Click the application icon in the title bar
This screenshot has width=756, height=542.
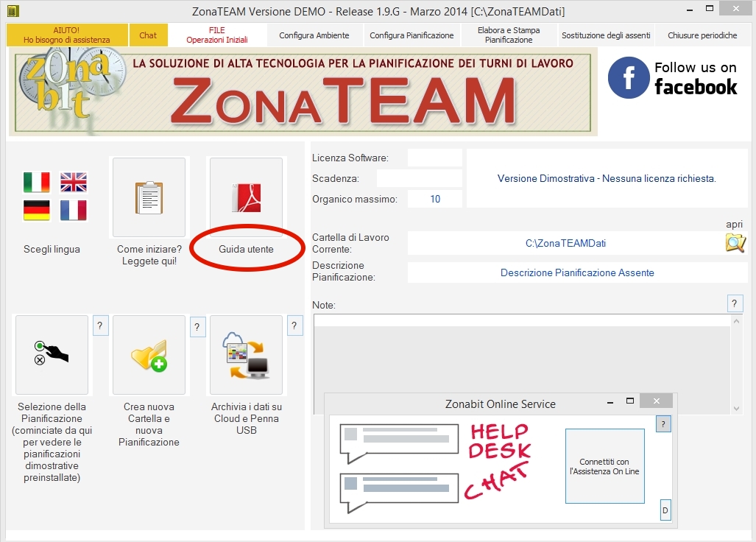click(x=13, y=10)
